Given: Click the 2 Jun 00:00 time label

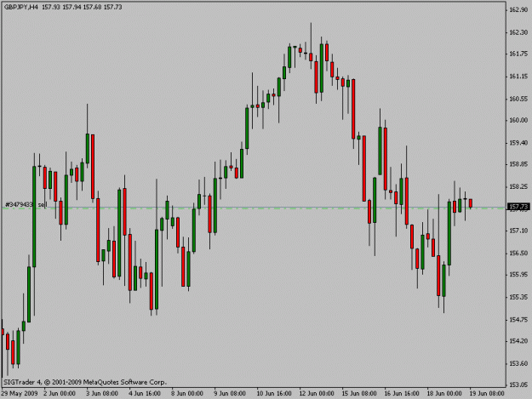Looking at the screenshot, I should pyautogui.click(x=60, y=394).
